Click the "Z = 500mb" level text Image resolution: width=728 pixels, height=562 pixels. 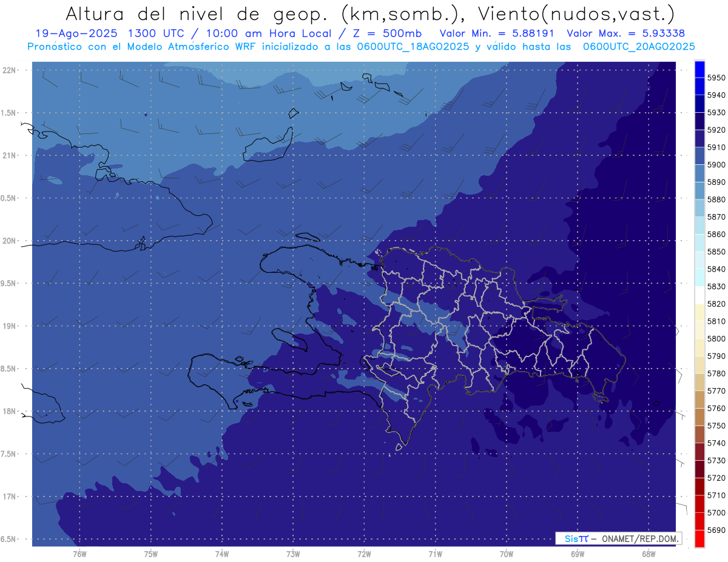(x=386, y=34)
